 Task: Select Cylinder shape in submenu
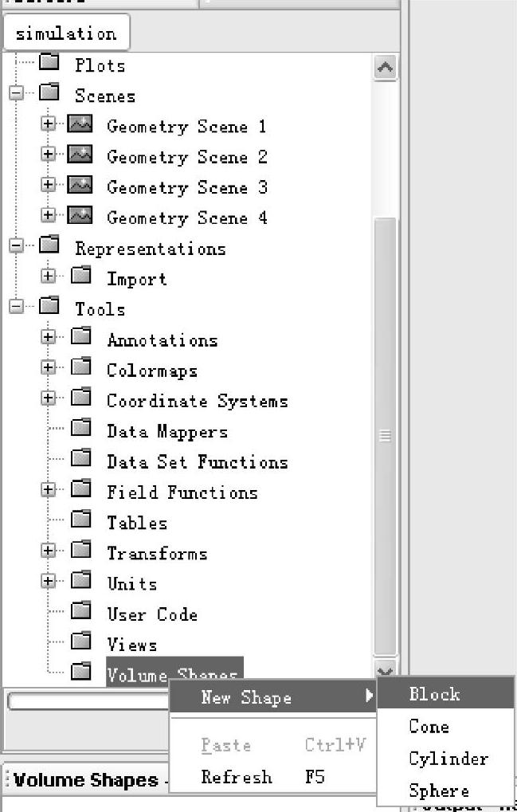pos(448,759)
